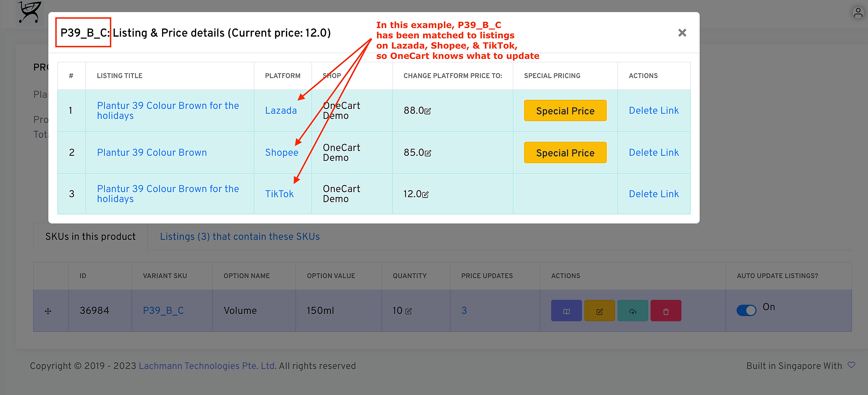Click the purple book icon action button
The height and width of the screenshot is (395, 868).
[x=566, y=311]
